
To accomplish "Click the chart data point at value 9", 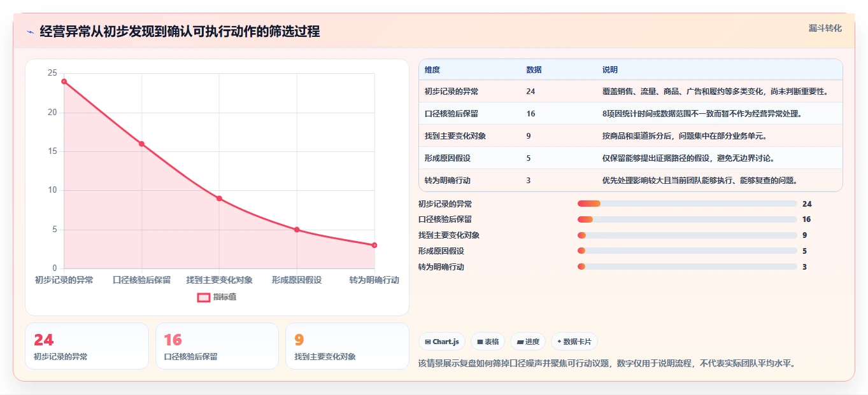I will [x=219, y=198].
